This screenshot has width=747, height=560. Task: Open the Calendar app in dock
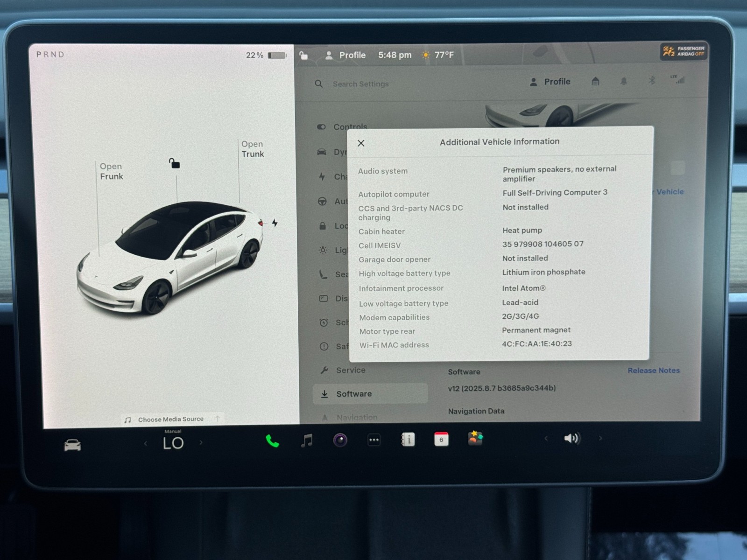point(441,439)
